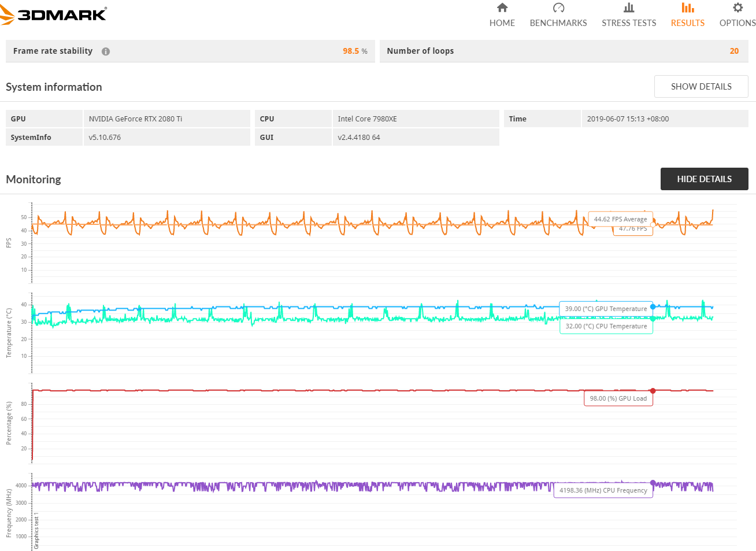Click the NVIDIA GeForce RTX 2080 Ti value

(135, 119)
